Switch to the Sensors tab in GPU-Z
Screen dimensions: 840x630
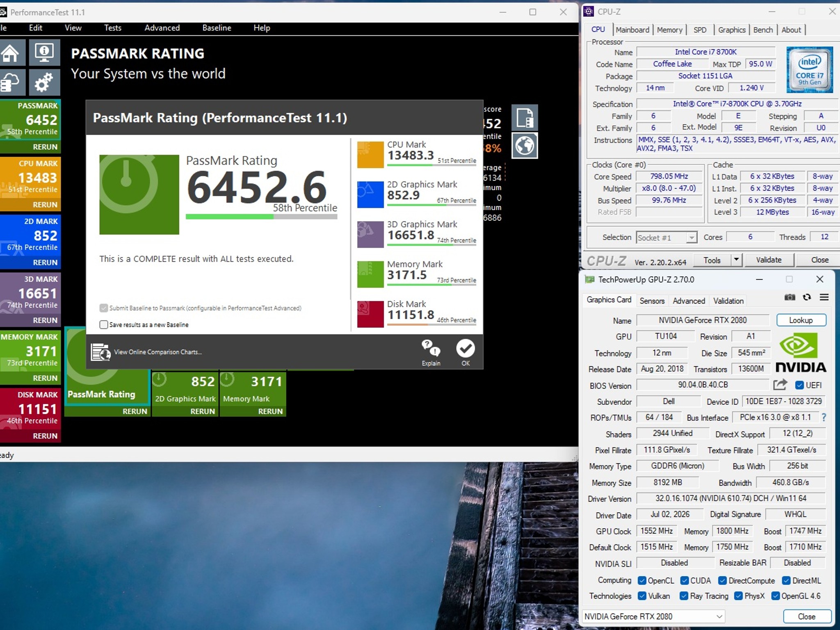pyautogui.click(x=652, y=301)
